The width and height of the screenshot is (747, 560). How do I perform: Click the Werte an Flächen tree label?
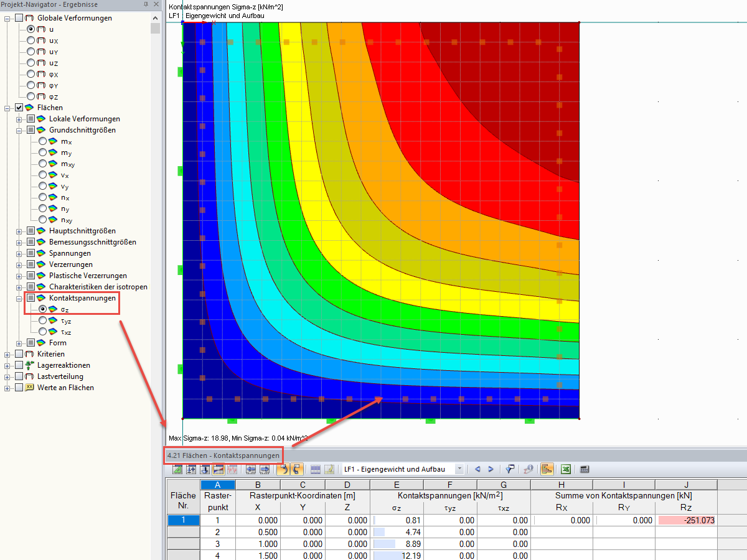click(65, 388)
